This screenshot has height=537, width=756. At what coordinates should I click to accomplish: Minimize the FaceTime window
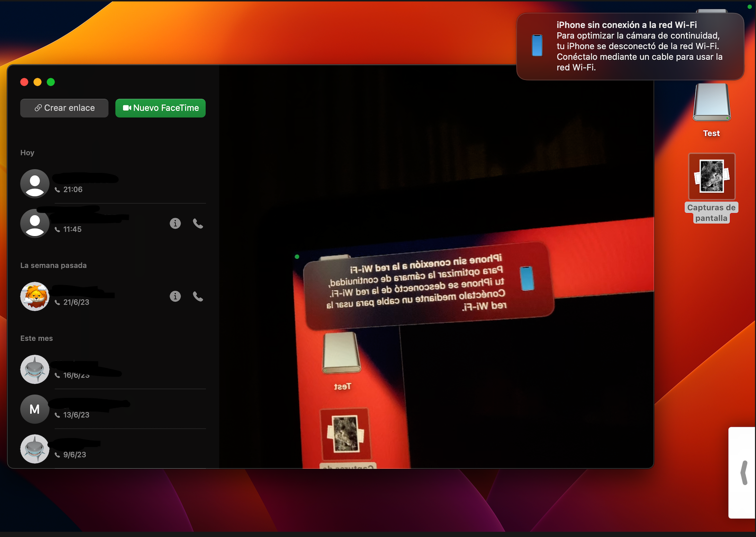[37, 82]
